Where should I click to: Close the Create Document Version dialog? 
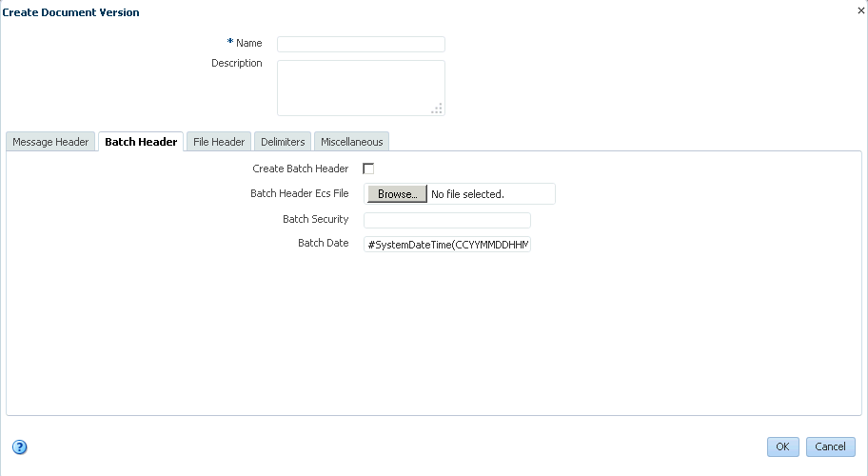tap(861, 10)
